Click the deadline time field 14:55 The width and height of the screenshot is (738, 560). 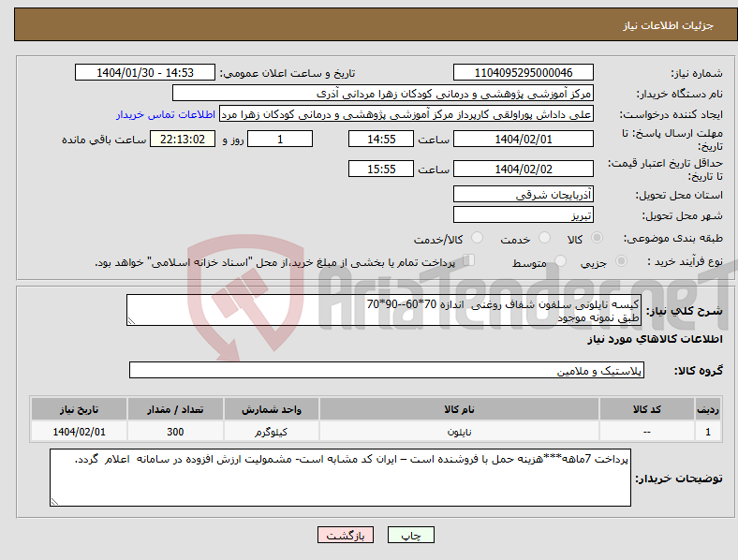click(x=381, y=140)
